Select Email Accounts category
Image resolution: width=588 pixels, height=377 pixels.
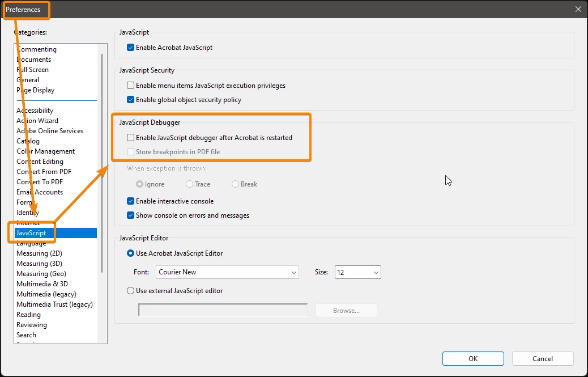pyautogui.click(x=40, y=192)
